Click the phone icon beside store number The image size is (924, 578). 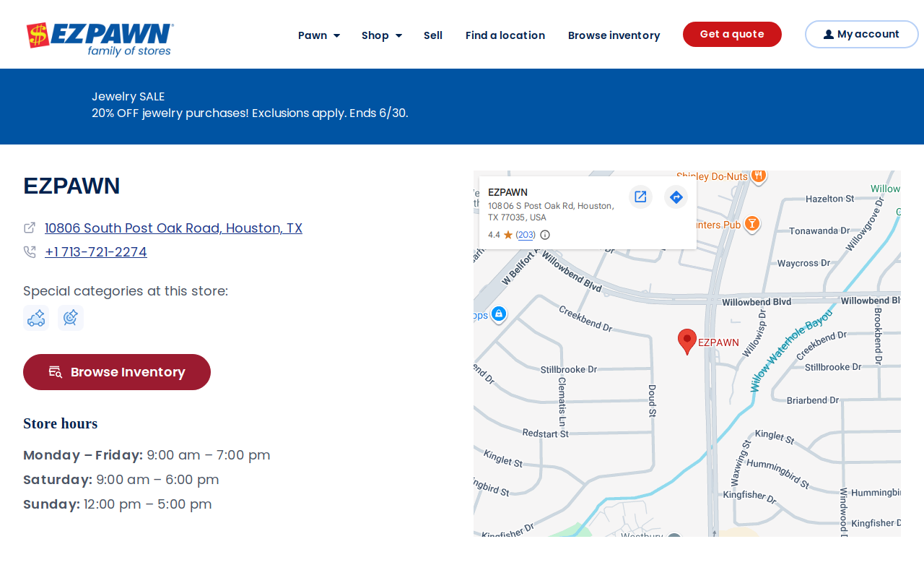30,251
